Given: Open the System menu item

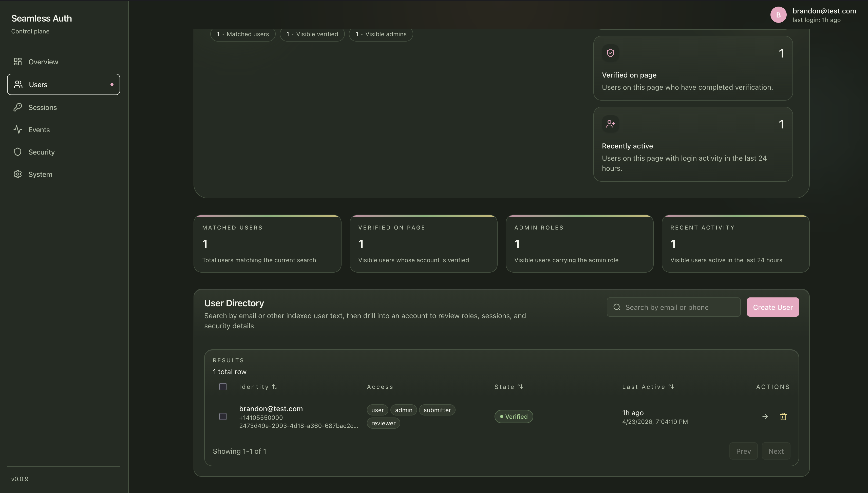Looking at the screenshot, I should (x=64, y=174).
